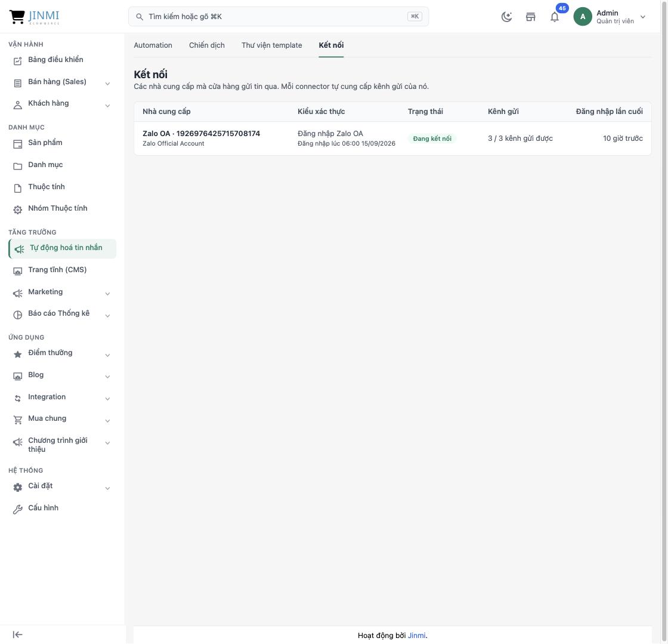Focus the Tìm kiếm search field

278,17
